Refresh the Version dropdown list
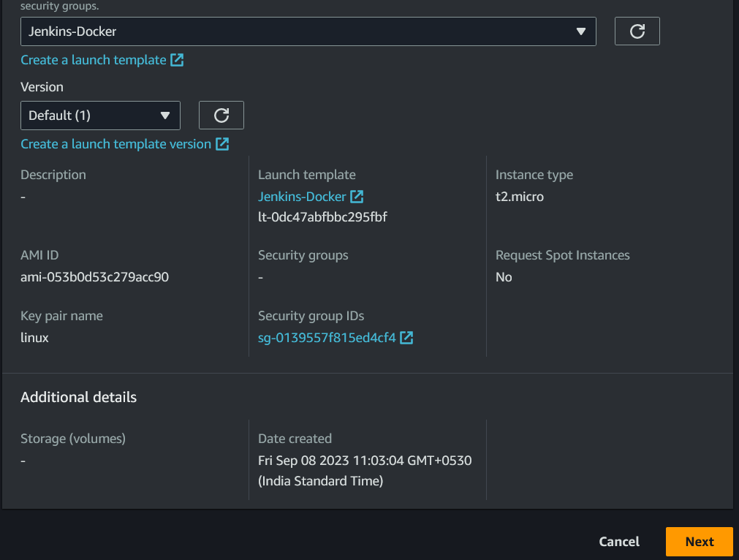 tap(221, 115)
